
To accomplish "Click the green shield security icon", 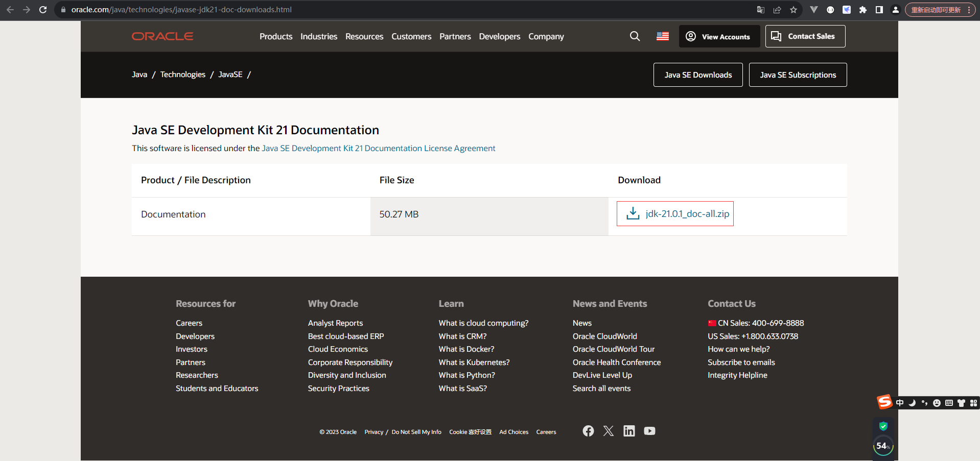I will [883, 426].
